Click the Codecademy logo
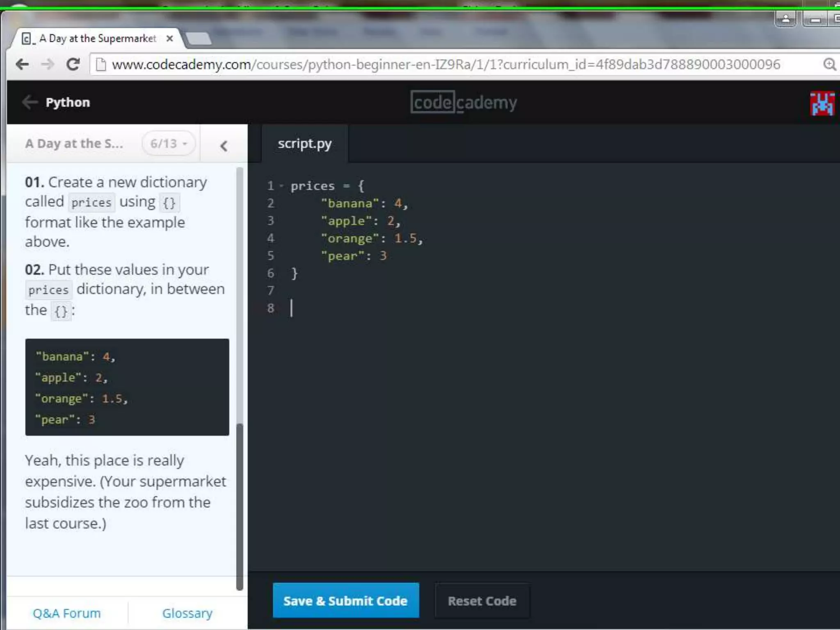The width and height of the screenshot is (840, 630). click(463, 102)
